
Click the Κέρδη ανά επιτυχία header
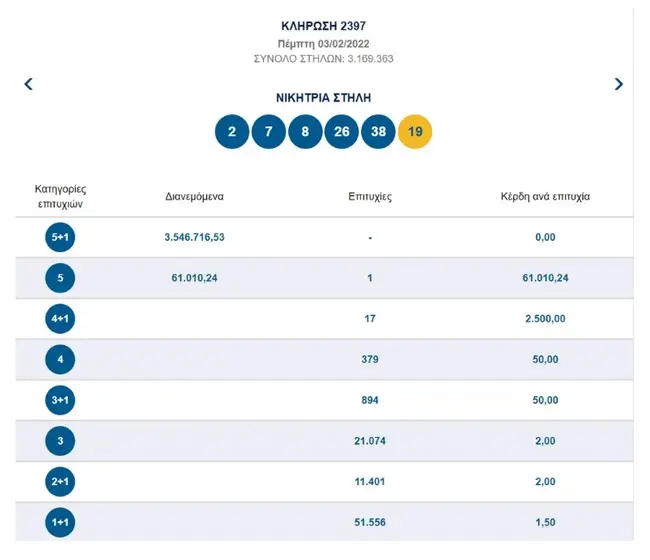tap(545, 197)
